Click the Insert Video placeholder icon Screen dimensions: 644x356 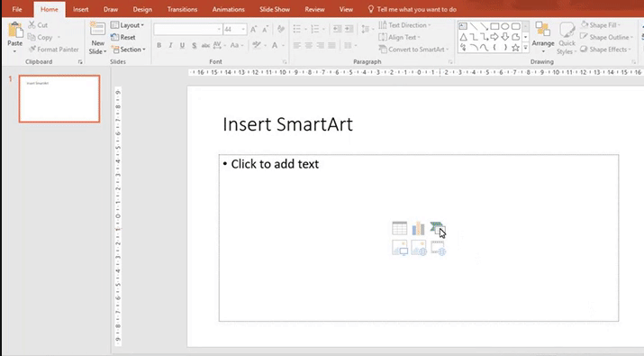point(438,248)
